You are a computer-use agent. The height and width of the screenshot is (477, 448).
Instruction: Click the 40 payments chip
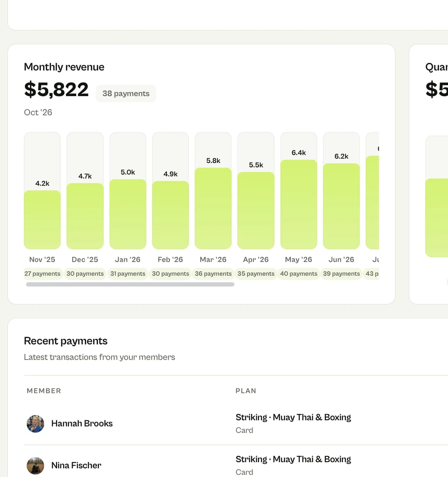(299, 274)
